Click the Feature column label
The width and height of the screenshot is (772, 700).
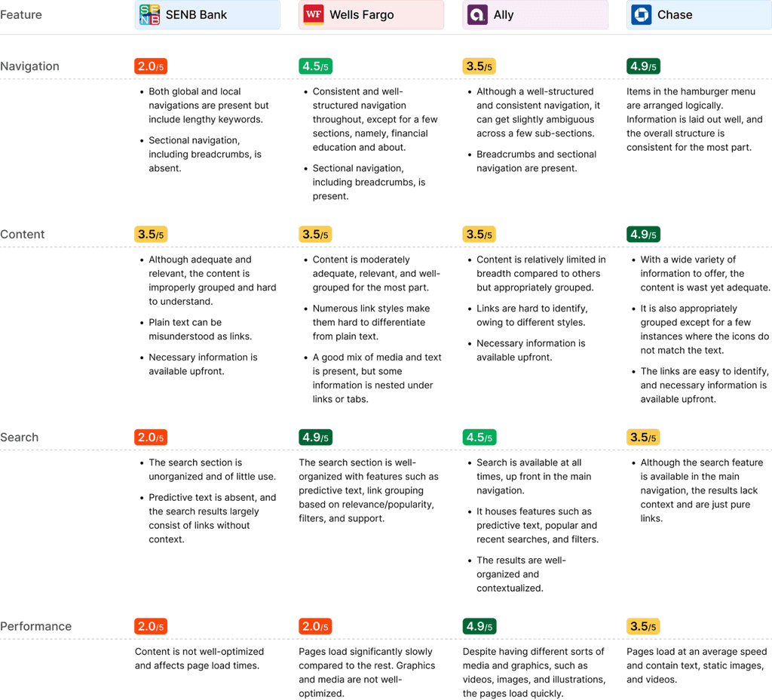[20, 15]
